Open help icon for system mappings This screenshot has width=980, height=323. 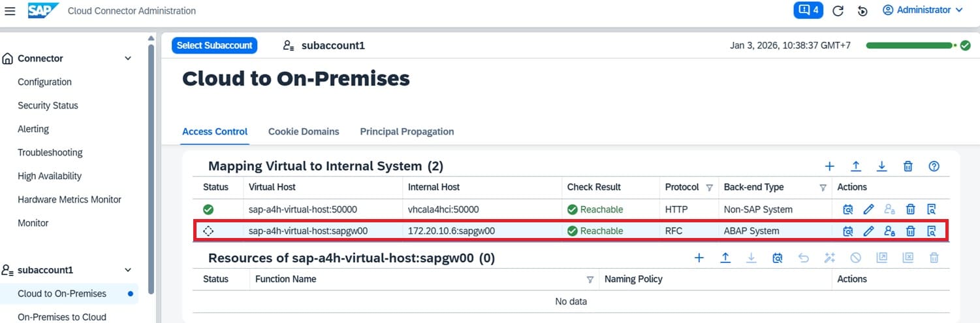click(934, 166)
